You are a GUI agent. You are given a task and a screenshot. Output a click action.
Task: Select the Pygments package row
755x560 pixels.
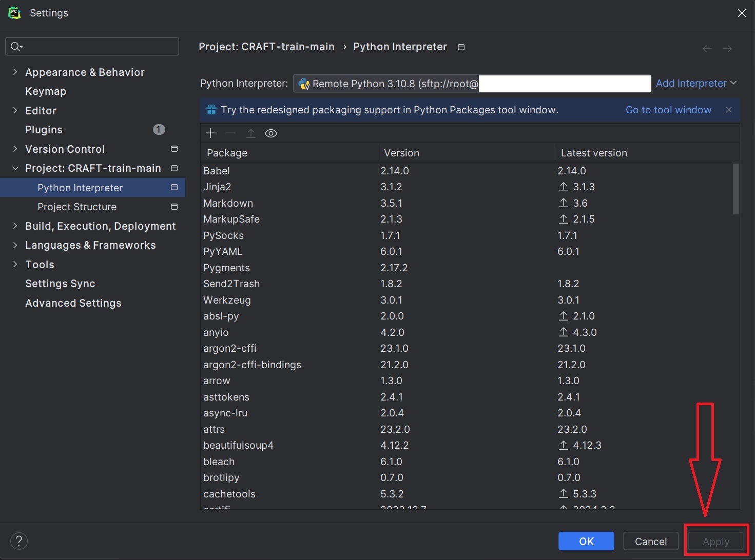466,268
